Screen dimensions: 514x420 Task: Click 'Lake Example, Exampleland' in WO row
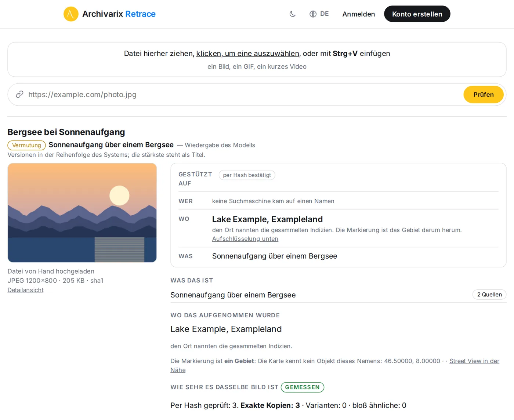(267, 219)
